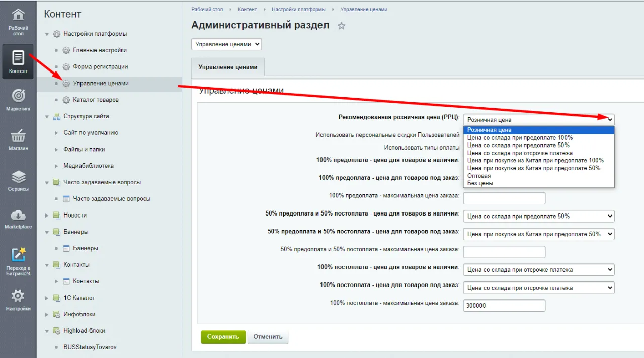Image resolution: width=644 pixels, height=358 pixels.
Task: Toggle the favorite star next to Административный раздел
Action: click(x=341, y=25)
